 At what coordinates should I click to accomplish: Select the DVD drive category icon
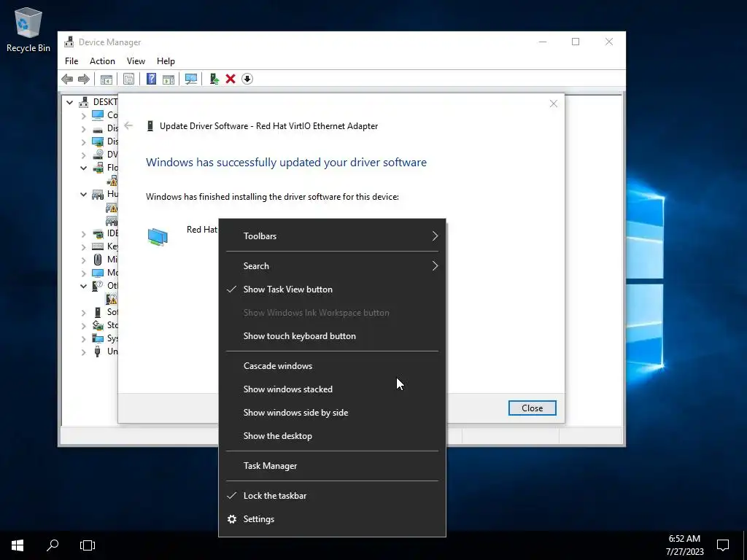pyautogui.click(x=98, y=155)
